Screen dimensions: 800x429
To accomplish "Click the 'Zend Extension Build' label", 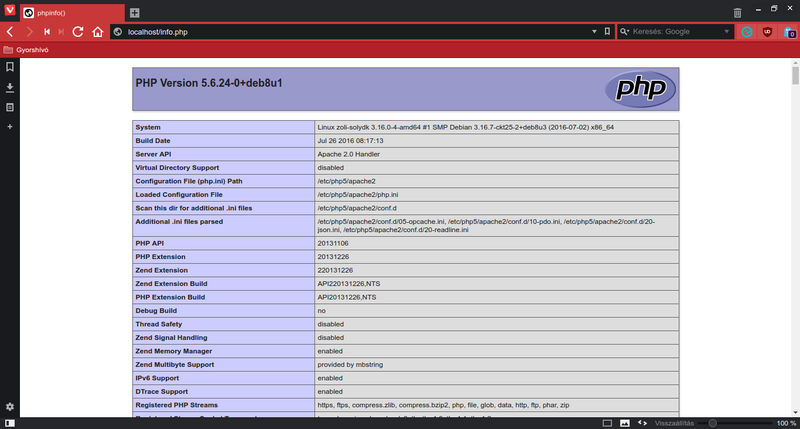I will point(171,284).
